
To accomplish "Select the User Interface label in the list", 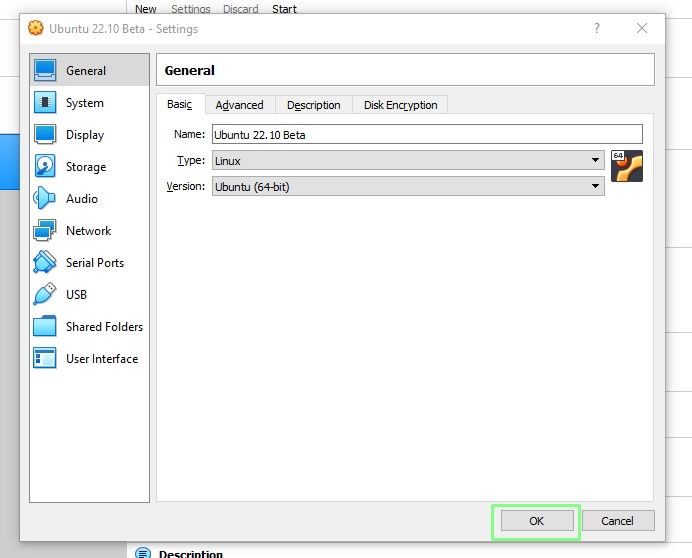I will coord(102,358).
